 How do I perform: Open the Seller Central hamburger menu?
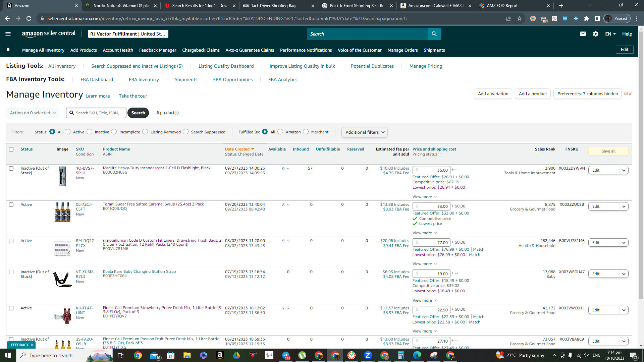pos(8,34)
